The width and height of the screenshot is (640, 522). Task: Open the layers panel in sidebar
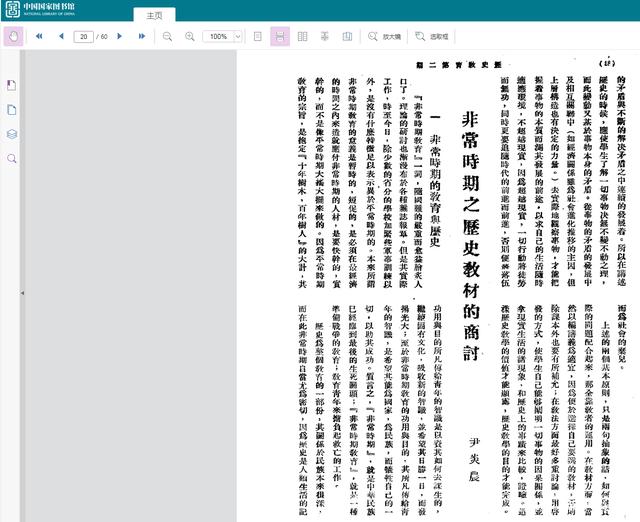12,134
